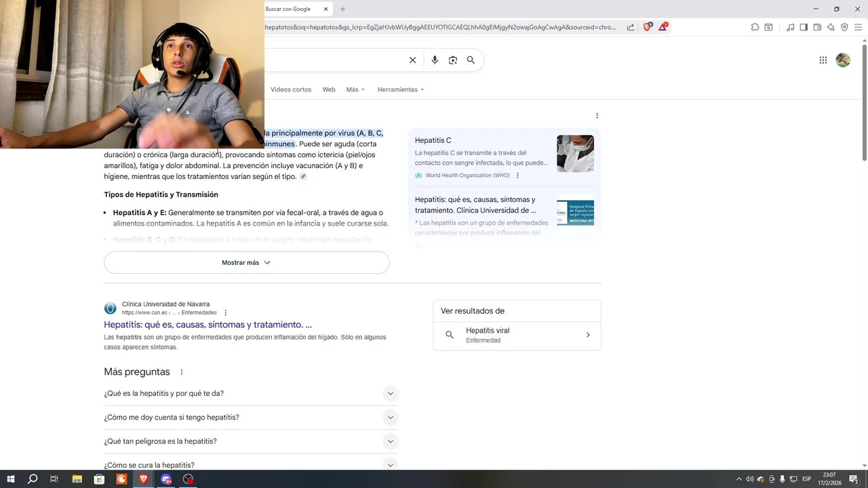The height and width of the screenshot is (488, 868).
Task: Open Windows taskbar search
Action: pyautogui.click(x=33, y=479)
